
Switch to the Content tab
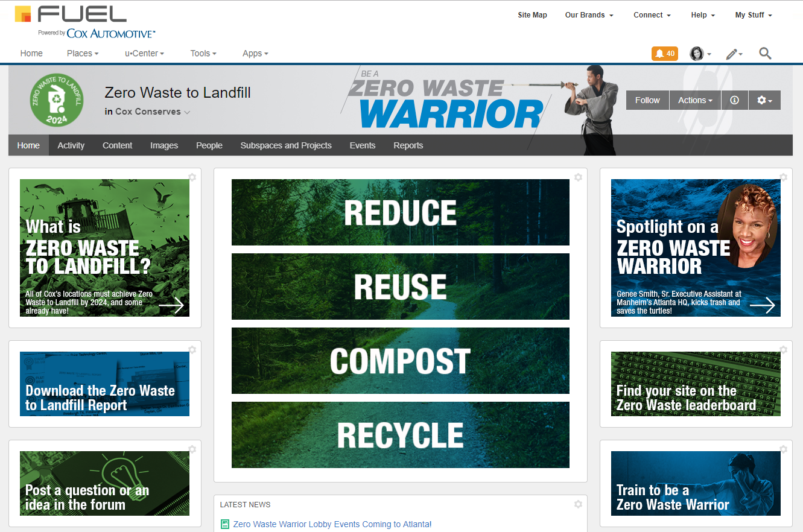pos(118,145)
